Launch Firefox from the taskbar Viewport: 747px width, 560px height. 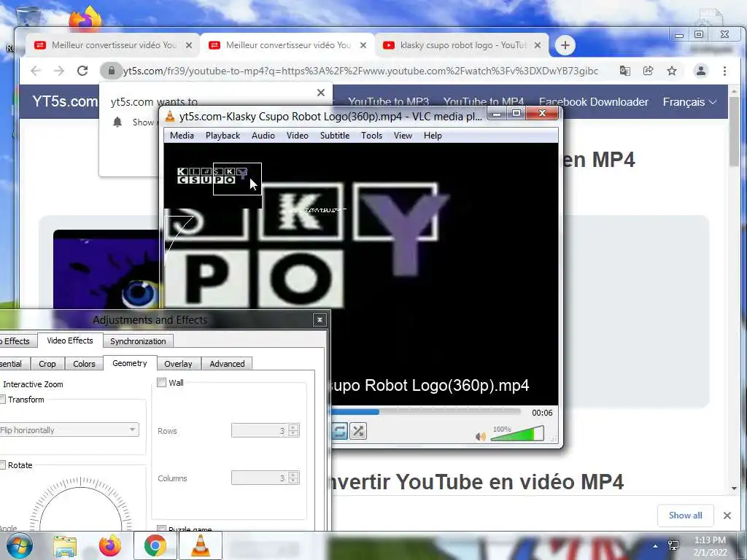(109, 545)
